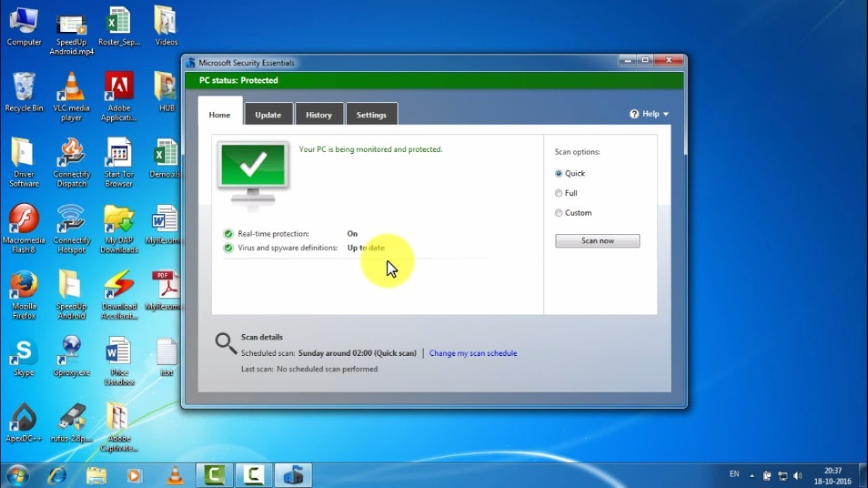
Task: Click the Help question mark icon
Action: tap(635, 114)
